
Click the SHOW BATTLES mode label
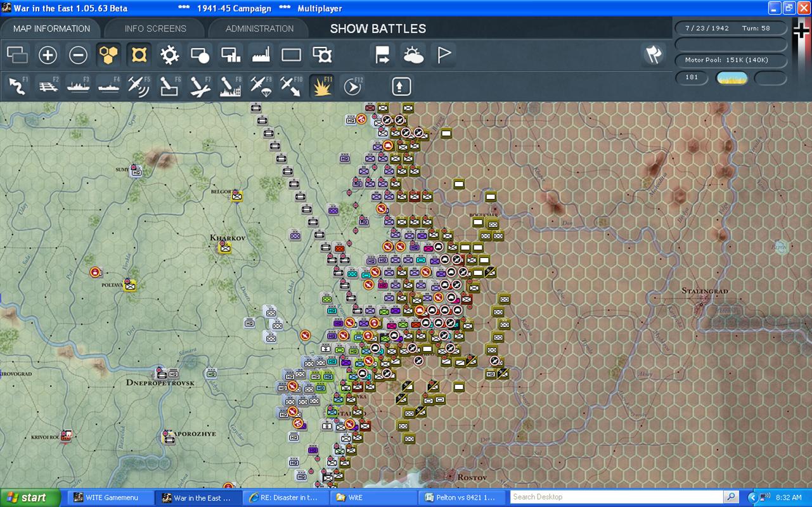pos(378,29)
